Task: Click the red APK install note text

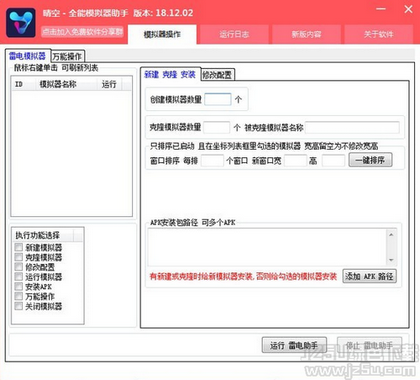Action: 243,276
